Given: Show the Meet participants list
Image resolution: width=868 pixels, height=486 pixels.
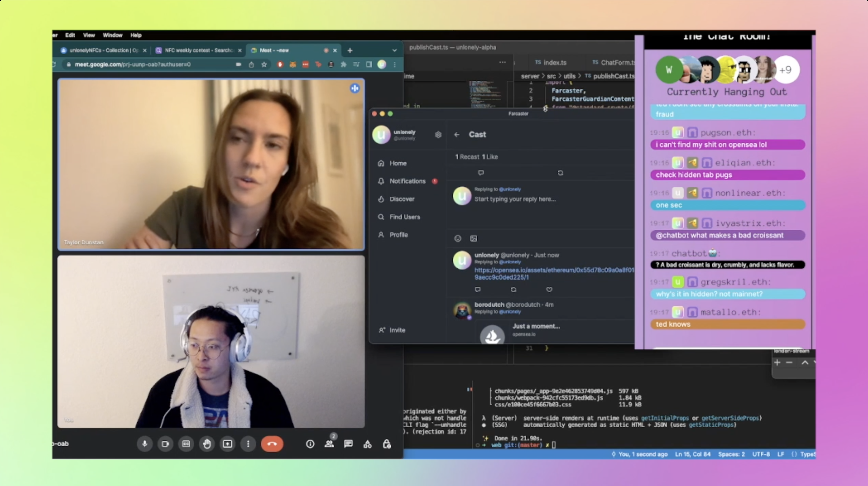Looking at the screenshot, I should 329,444.
